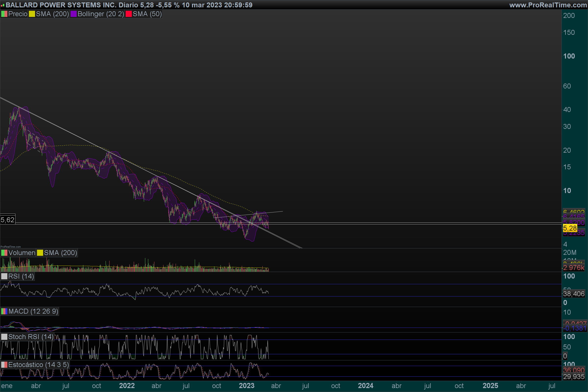Click the MACD (12 26 9) tricolor icon
Image resolution: width=588 pixels, height=392 pixels.
[4, 311]
